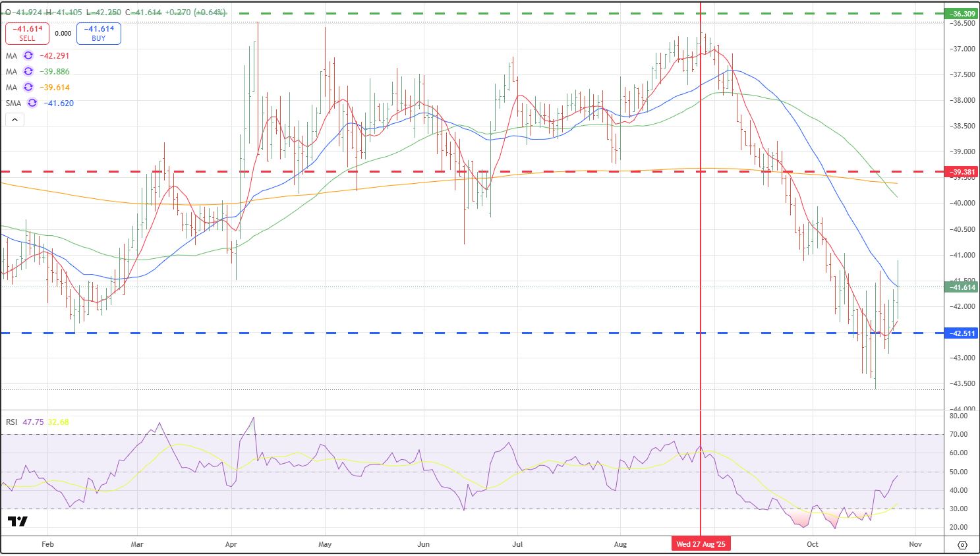Click the OHLC values header line
Viewport: 980px width, 556px height.
click(115, 13)
